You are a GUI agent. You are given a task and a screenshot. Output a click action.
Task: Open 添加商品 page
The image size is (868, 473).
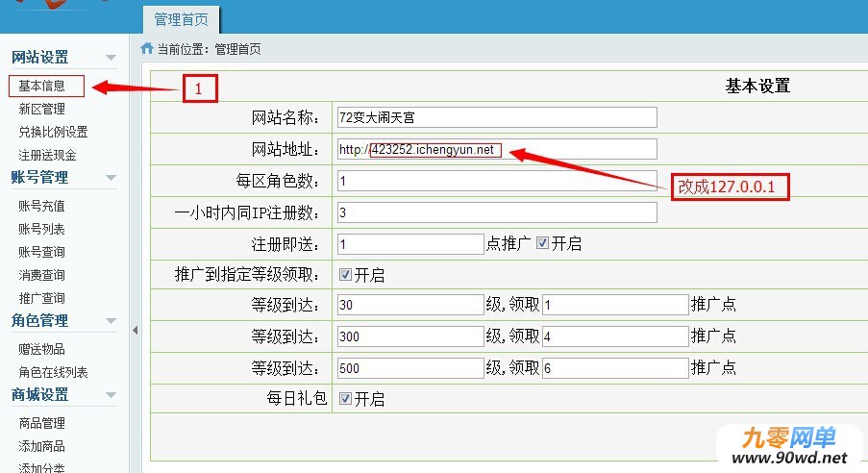[x=41, y=446]
